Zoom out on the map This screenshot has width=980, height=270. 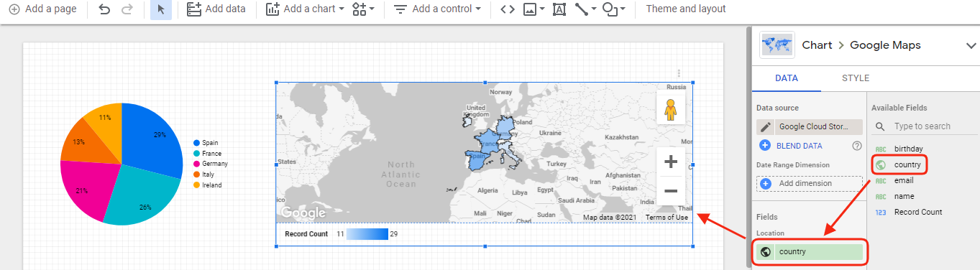tap(671, 191)
